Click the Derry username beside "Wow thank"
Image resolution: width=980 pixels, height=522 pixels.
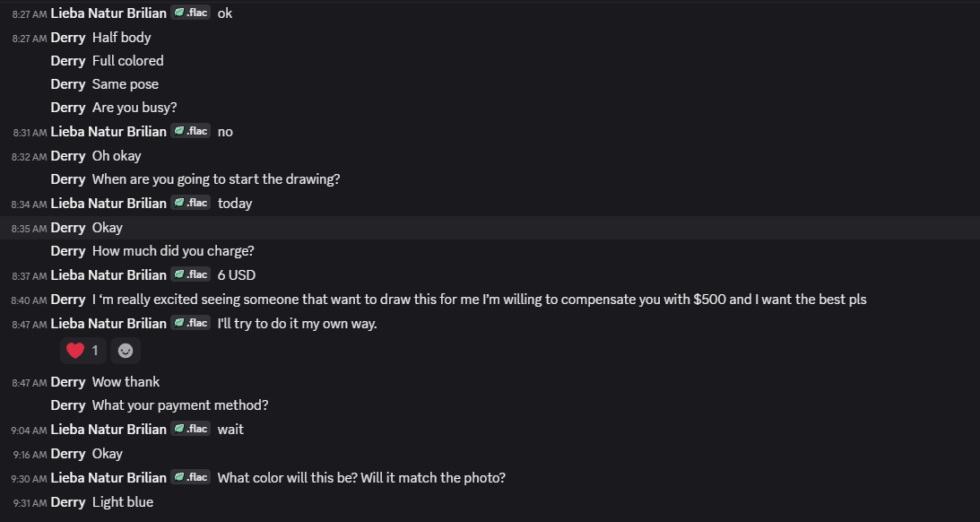tap(68, 382)
